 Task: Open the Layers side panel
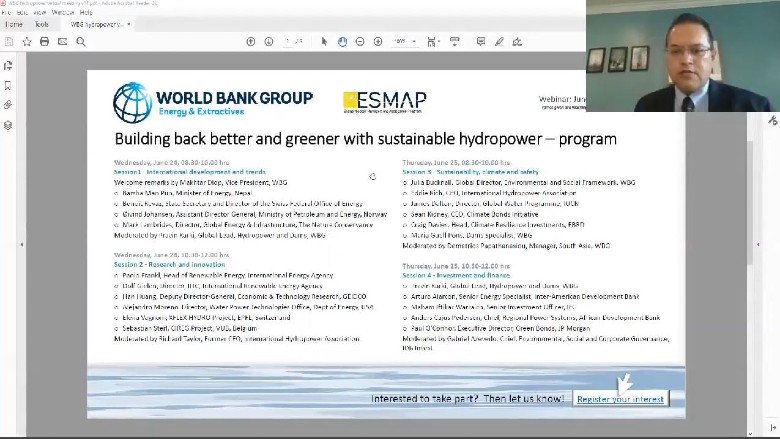click(x=8, y=125)
